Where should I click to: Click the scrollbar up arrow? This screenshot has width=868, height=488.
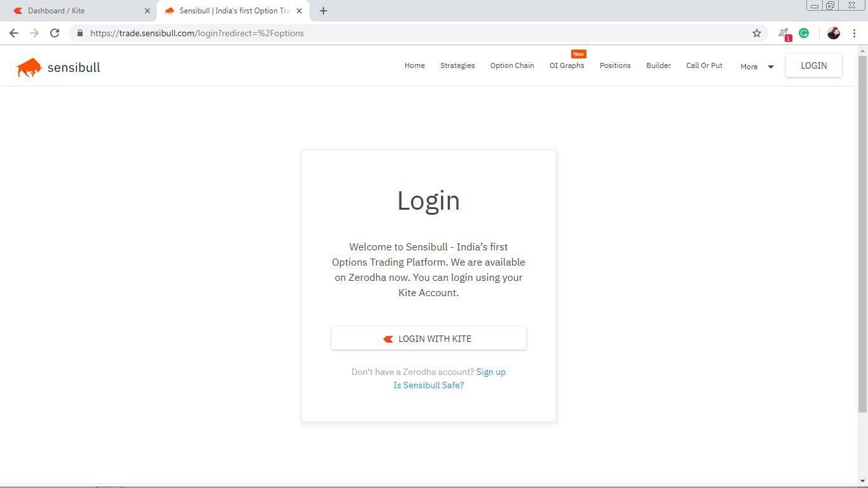pos(862,50)
